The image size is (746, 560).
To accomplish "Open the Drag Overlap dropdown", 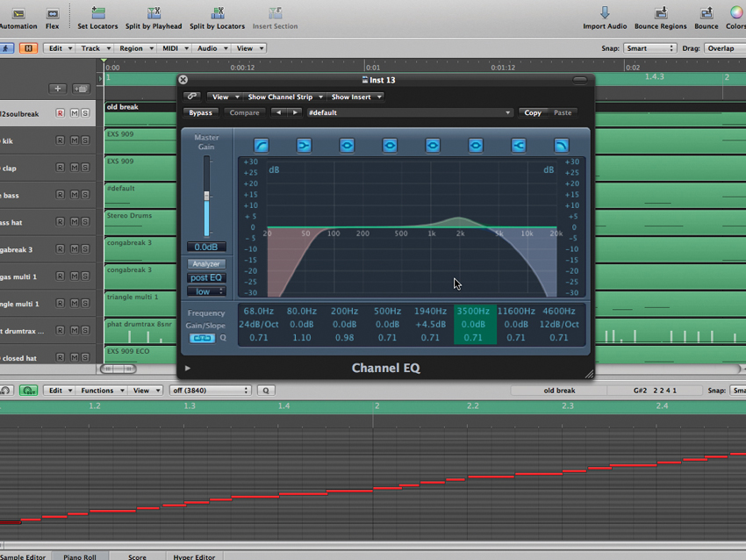I will [x=725, y=48].
